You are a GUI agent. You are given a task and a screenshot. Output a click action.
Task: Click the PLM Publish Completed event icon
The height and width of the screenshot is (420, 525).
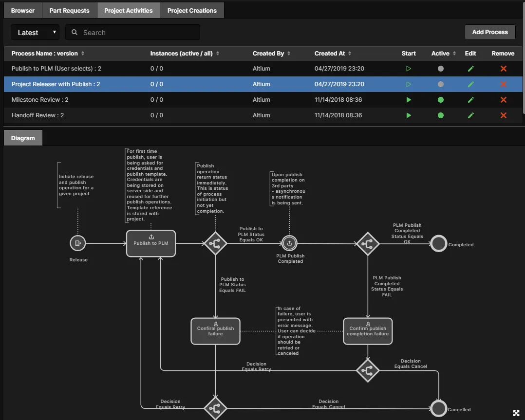point(289,243)
